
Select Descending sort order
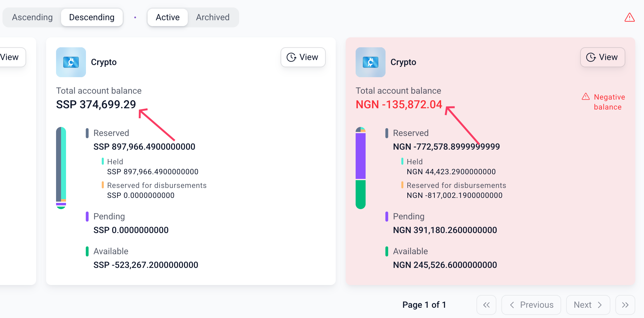click(x=92, y=17)
